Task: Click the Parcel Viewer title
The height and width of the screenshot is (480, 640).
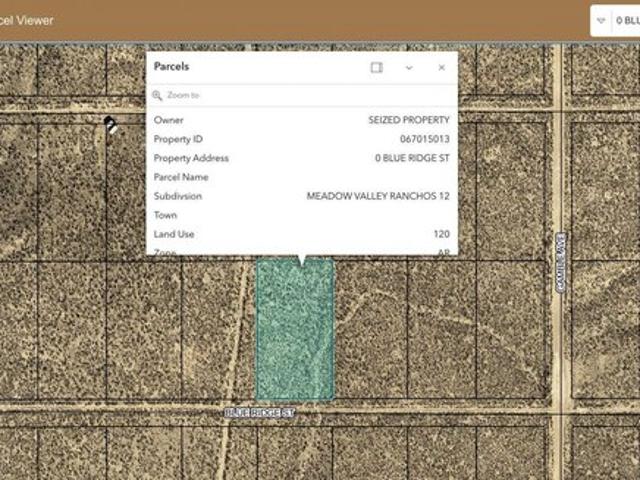Action: (27, 20)
